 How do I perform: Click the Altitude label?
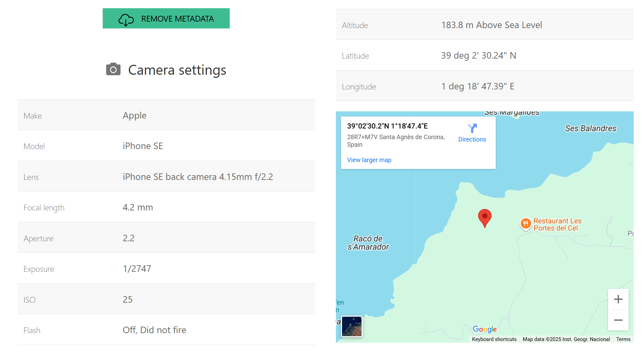pos(355,25)
